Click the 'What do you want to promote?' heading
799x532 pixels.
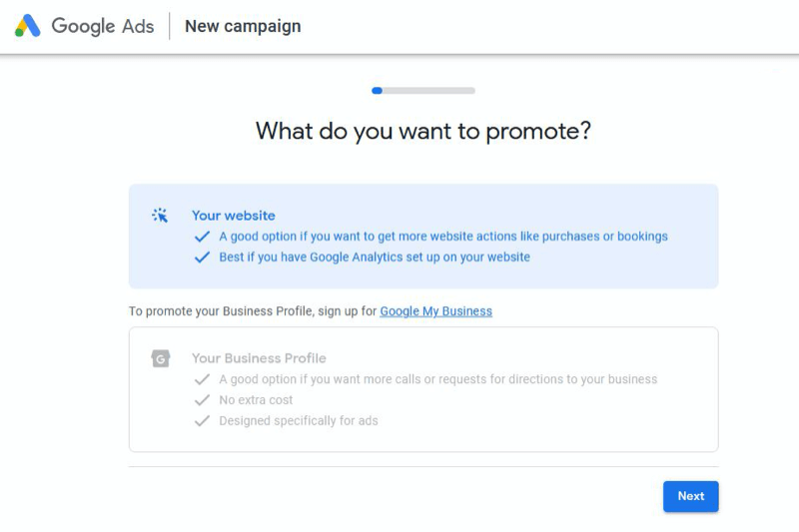click(423, 132)
